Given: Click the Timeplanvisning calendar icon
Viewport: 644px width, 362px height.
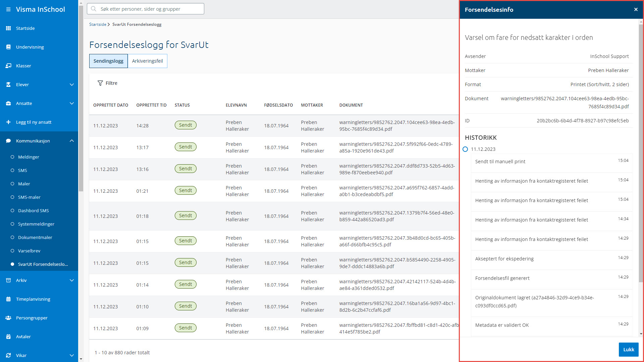Looking at the screenshot, I should point(8,299).
